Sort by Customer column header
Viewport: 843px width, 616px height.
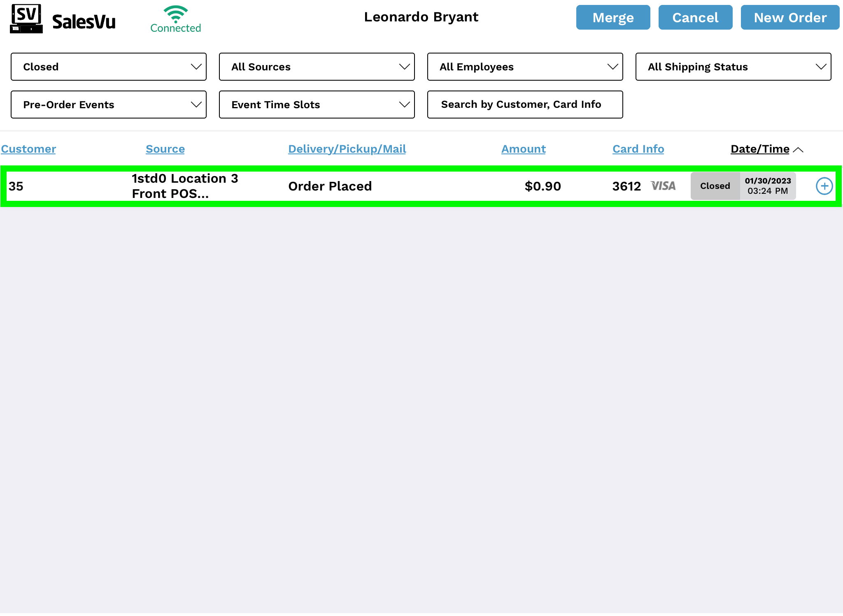click(28, 149)
